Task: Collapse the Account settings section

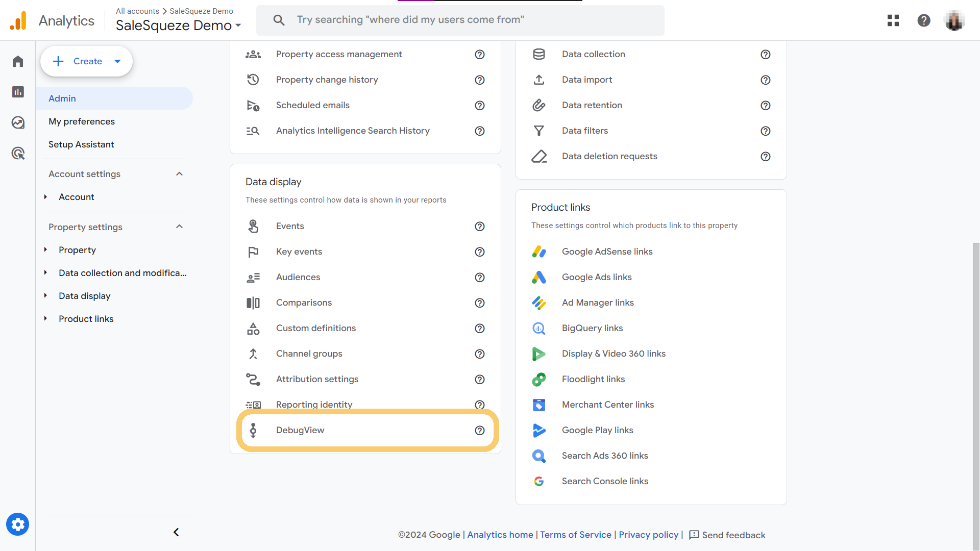Action: 179,174
